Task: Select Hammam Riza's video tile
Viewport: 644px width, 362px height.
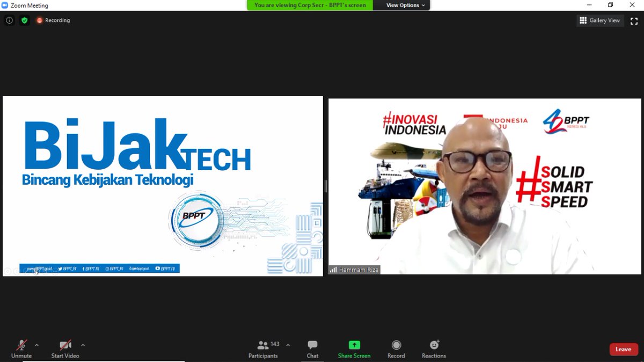Action: (485, 186)
